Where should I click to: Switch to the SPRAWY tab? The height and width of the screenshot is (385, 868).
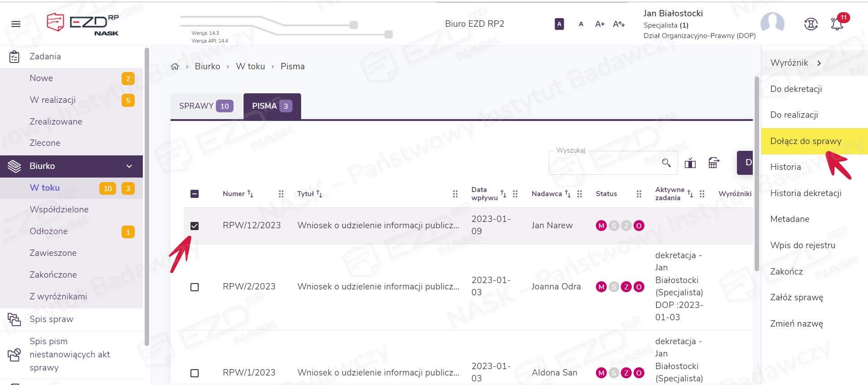[206, 106]
